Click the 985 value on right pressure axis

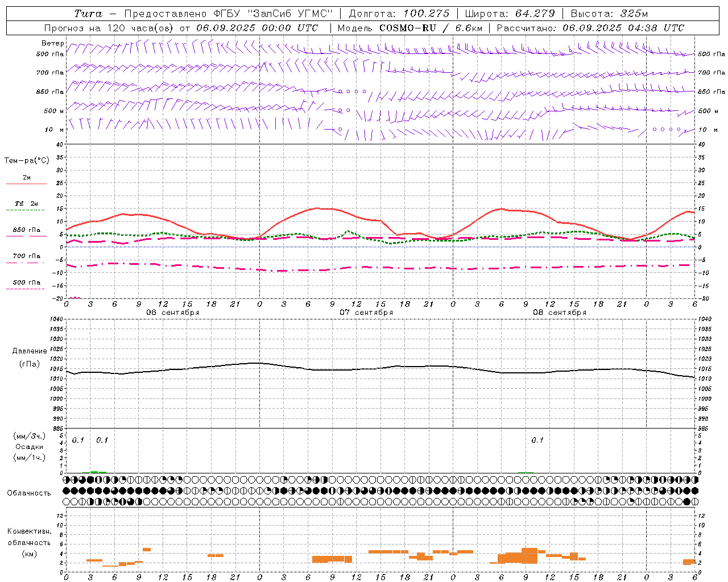click(x=704, y=429)
